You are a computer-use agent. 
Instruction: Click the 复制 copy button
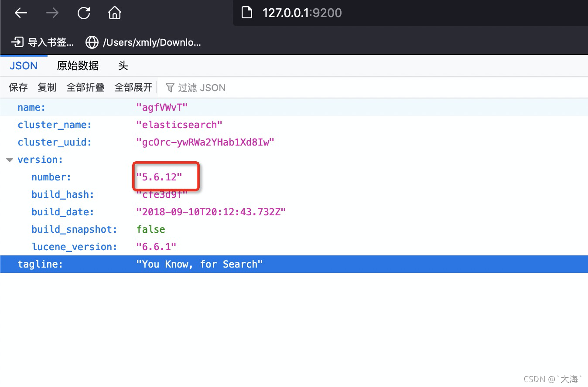(47, 88)
